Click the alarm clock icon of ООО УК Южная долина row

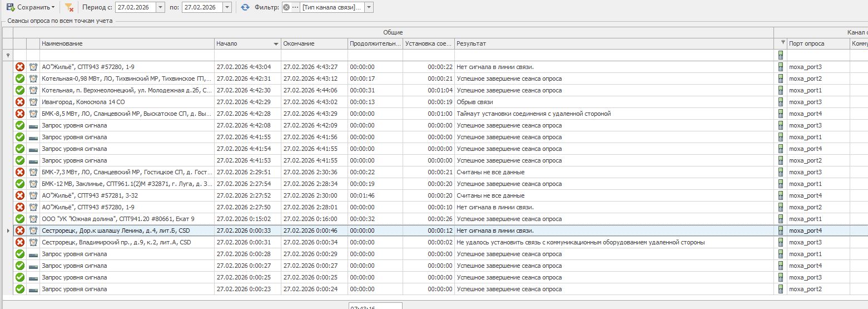[x=33, y=219]
